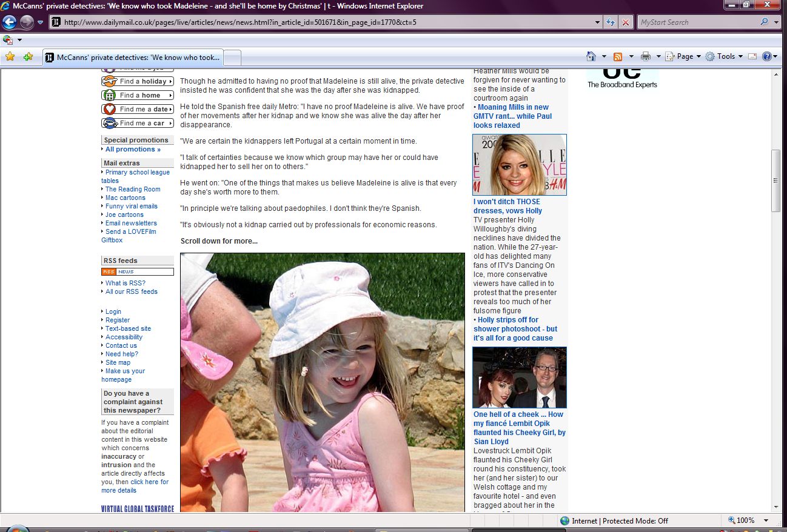Image resolution: width=787 pixels, height=532 pixels.
Task: Open a new blank tab
Action: coord(233,58)
